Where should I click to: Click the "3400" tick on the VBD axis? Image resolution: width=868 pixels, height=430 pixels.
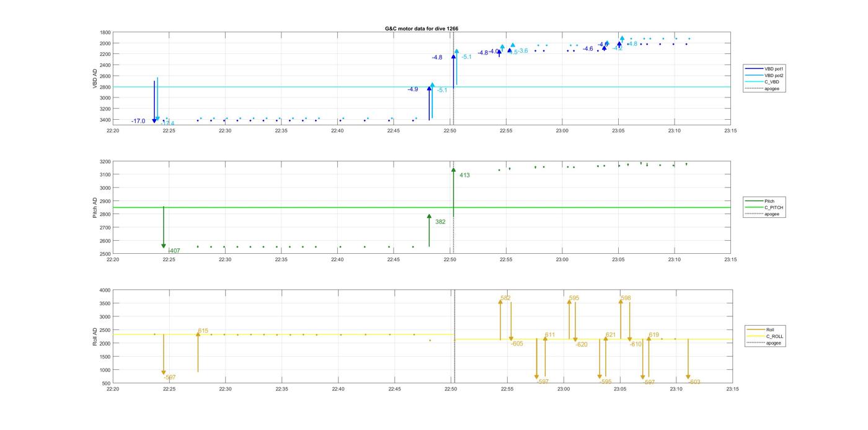105,120
